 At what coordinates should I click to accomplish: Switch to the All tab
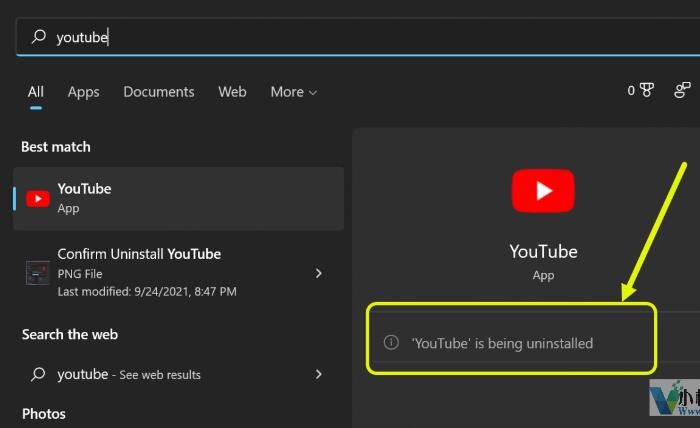point(36,92)
